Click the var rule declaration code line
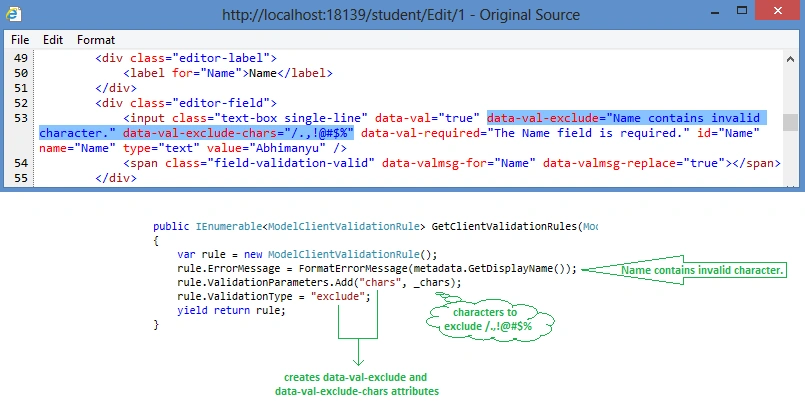 (307, 254)
